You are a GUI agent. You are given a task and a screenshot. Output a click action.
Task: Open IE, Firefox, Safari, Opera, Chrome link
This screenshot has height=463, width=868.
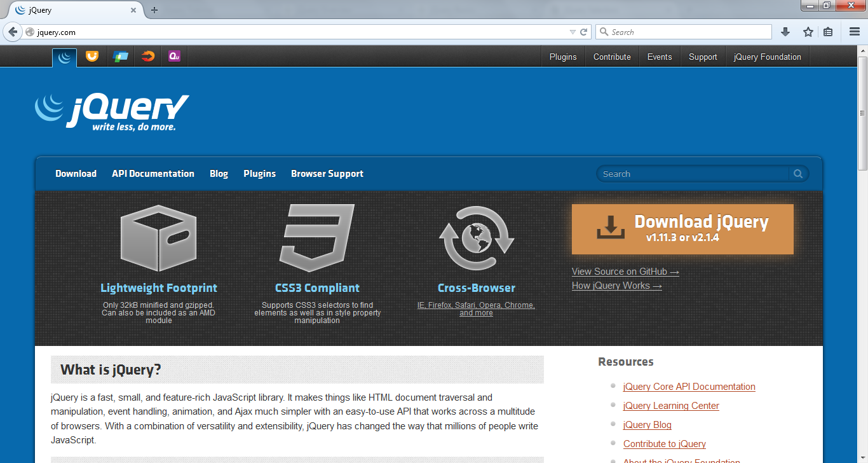point(476,309)
